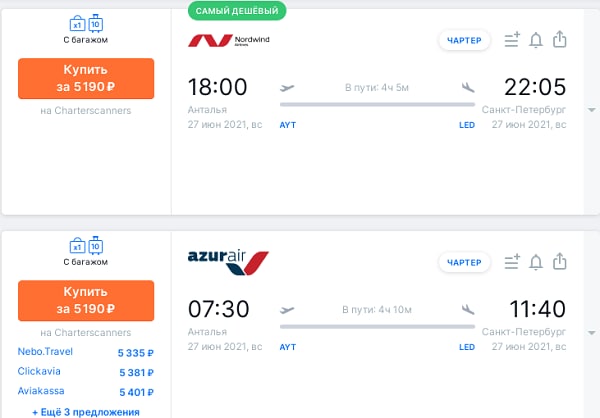
Task: Add the Nordwind flight to the comparison list icon
Action: pyautogui.click(x=512, y=40)
